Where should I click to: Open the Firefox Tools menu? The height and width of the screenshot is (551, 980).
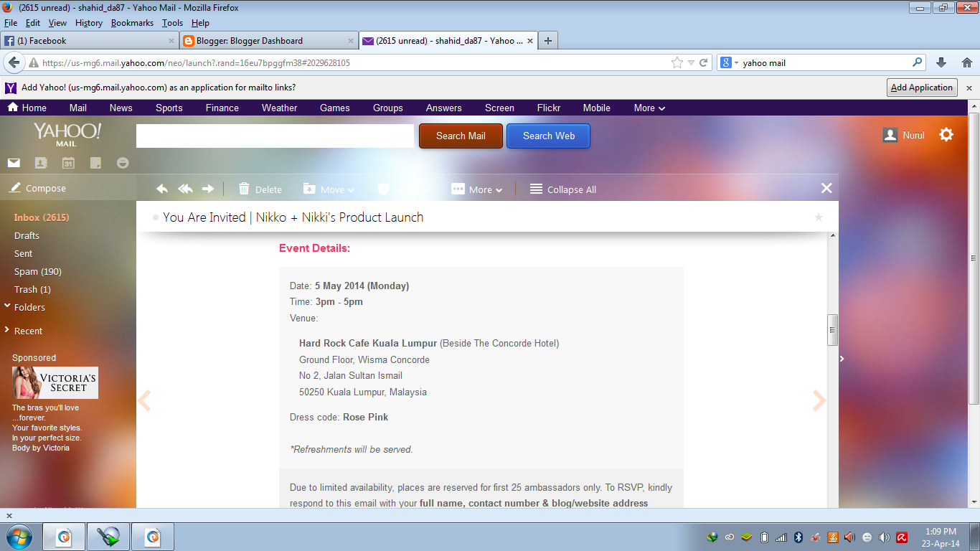(172, 23)
